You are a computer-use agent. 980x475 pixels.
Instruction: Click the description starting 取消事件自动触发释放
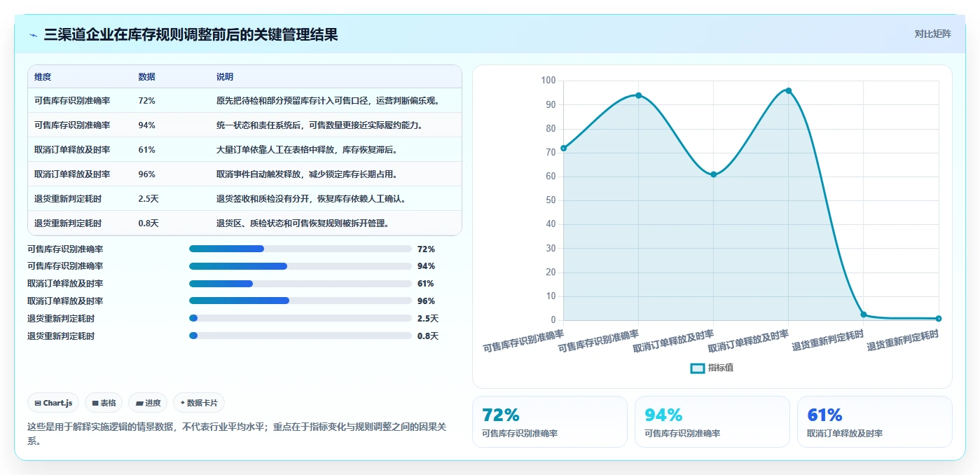308,174
